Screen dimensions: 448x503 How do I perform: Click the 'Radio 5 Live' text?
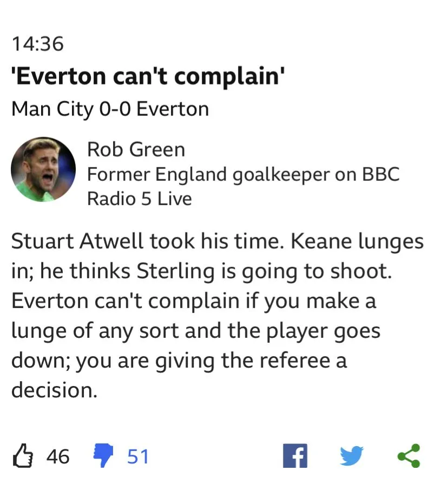[140, 199]
